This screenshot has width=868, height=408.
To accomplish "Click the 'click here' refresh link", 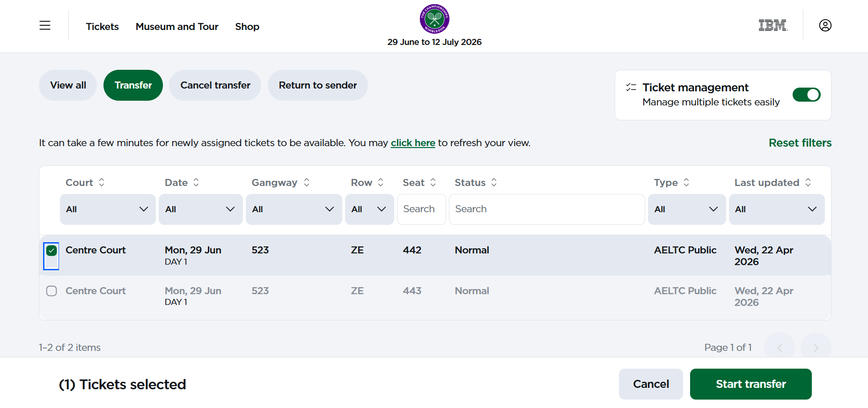I will pyautogui.click(x=413, y=143).
